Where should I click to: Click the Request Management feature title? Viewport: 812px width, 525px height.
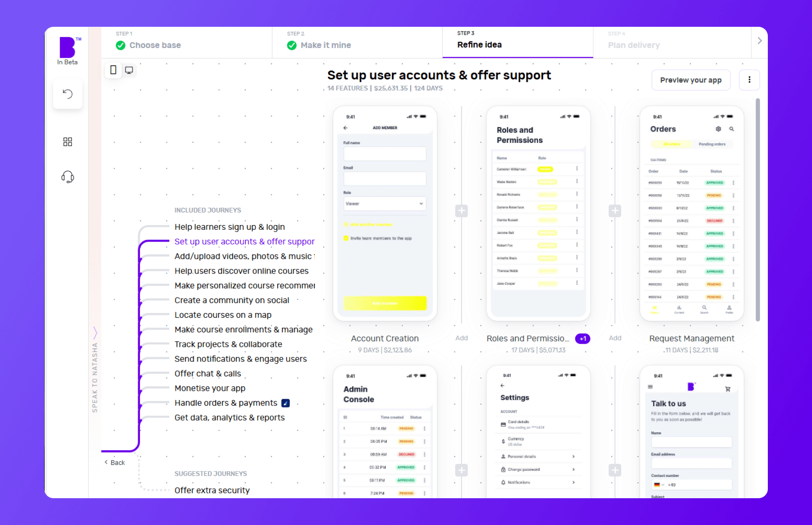click(x=692, y=338)
